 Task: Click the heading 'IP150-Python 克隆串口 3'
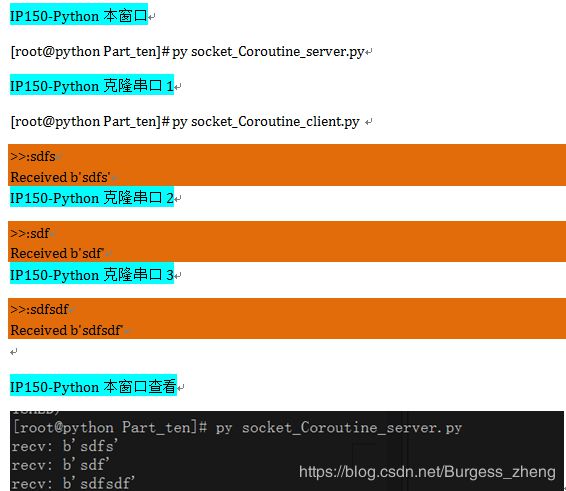coord(92,274)
